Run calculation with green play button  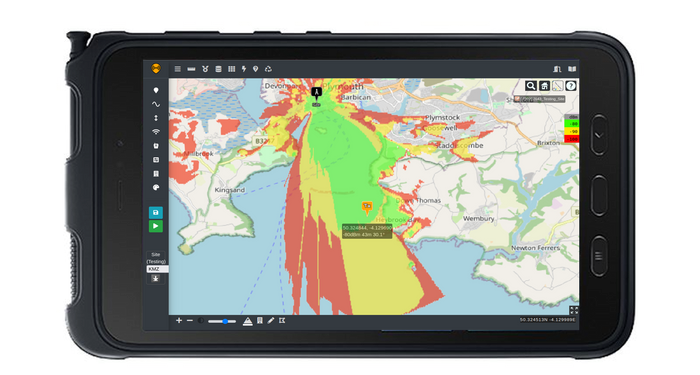click(x=155, y=226)
